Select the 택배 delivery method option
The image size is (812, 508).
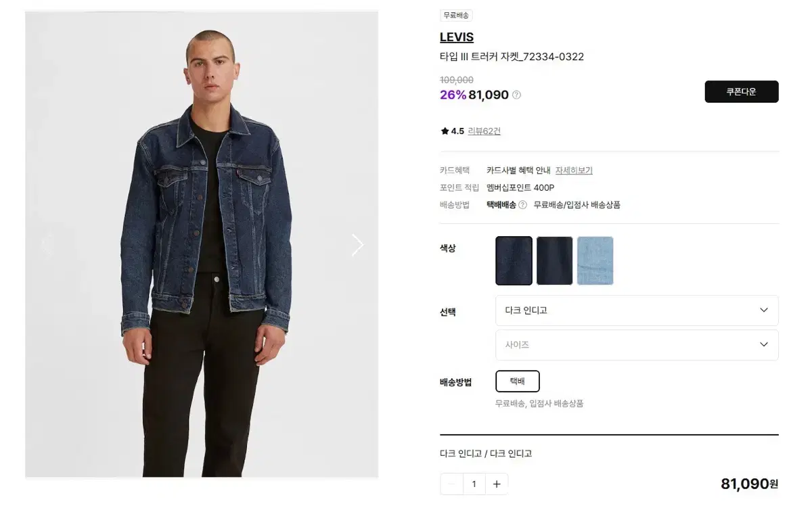[x=518, y=382]
